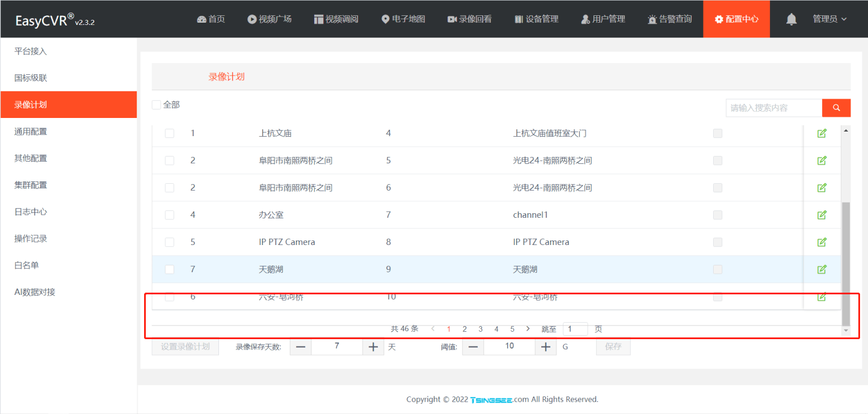This screenshot has height=414, width=868.
Task: Select row checkbox for 天鹅湖
Action: [170, 269]
